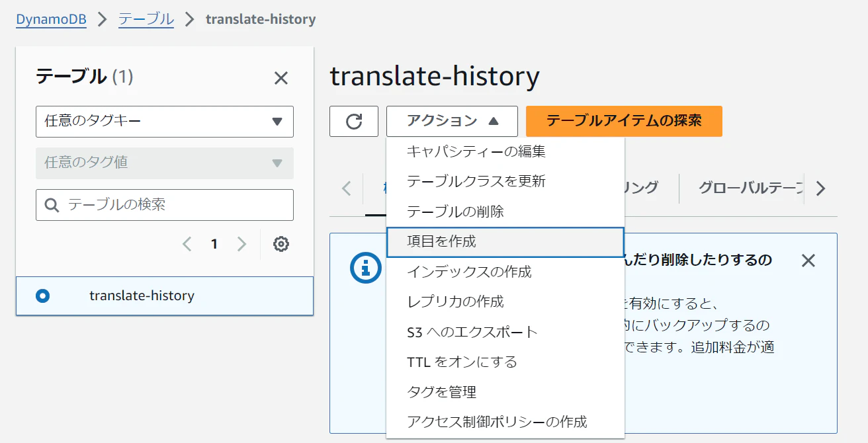This screenshot has width=868, height=443.
Task: Go to previous page of tables list
Action: click(187, 244)
